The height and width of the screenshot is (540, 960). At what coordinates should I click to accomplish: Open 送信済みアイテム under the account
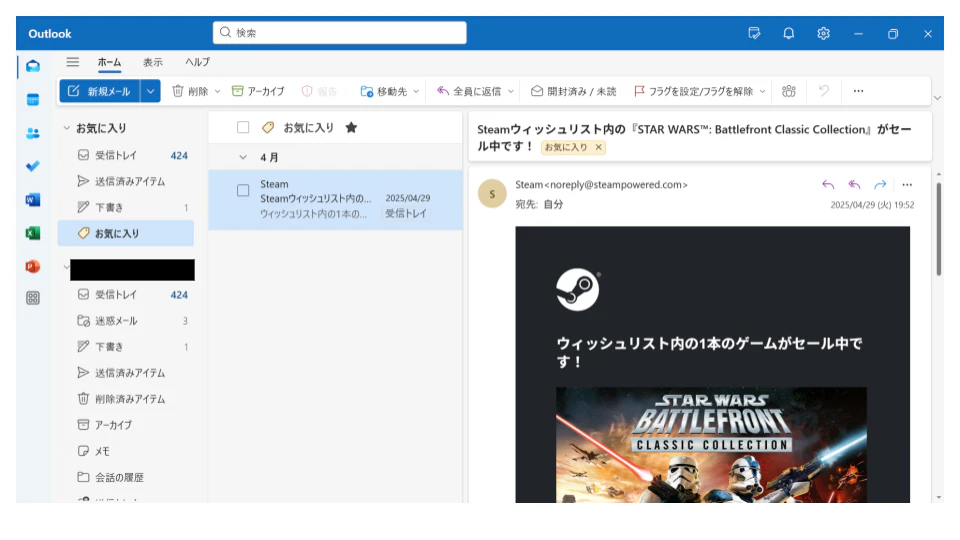[x=126, y=373]
